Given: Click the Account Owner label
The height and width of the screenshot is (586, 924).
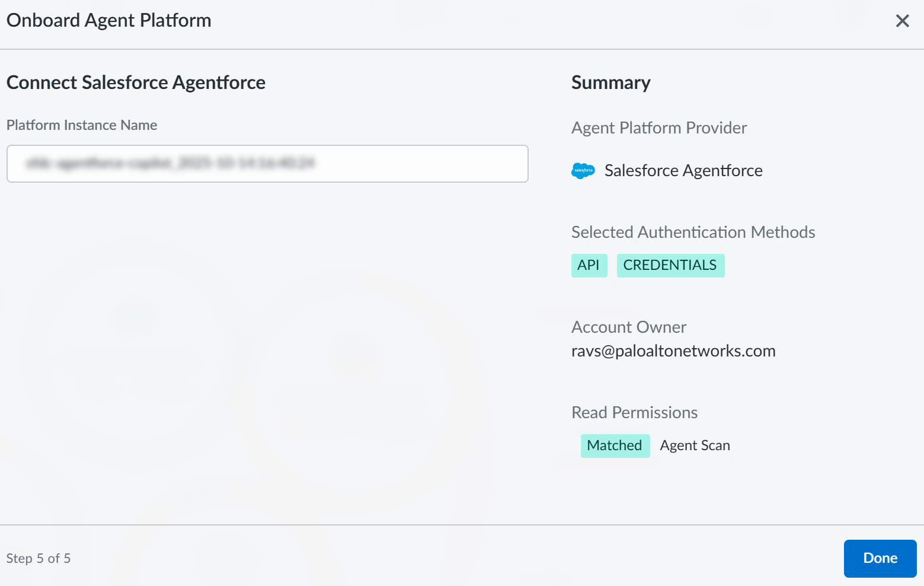Looking at the screenshot, I should (628, 327).
